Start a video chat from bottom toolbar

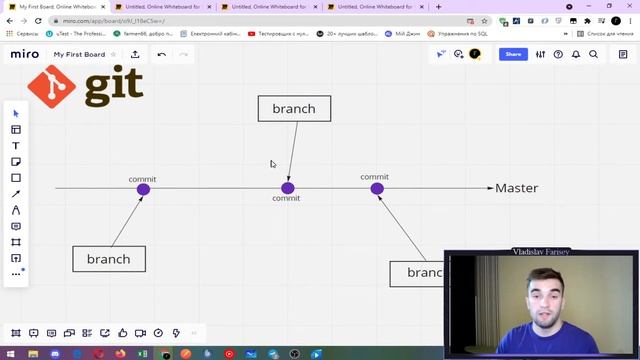[140, 333]
